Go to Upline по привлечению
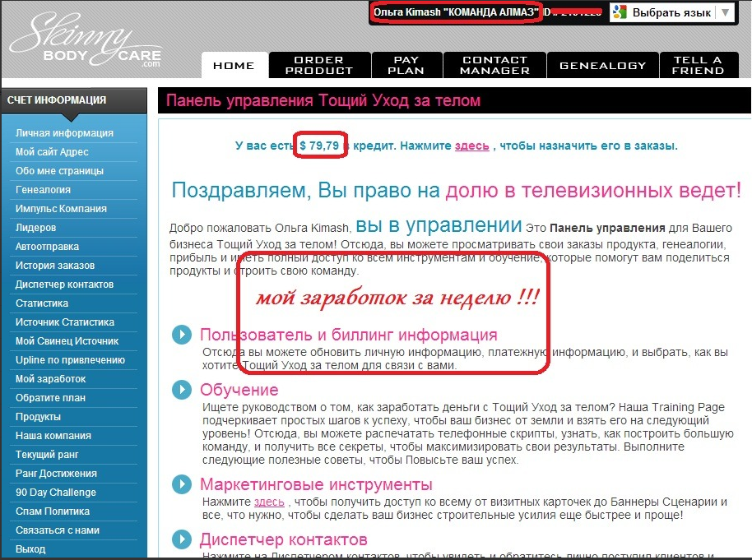752x560 pixels. (x=70, y=360)
